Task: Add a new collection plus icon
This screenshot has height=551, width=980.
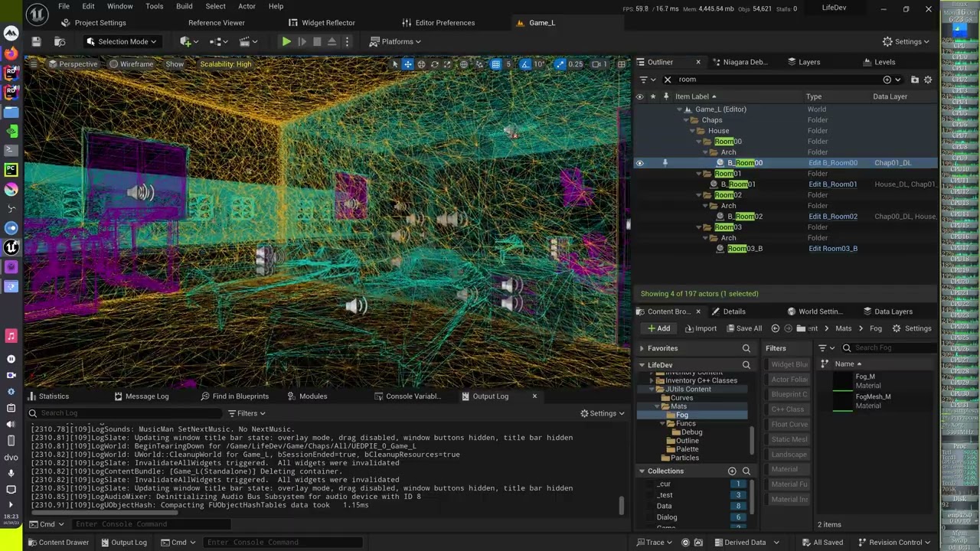Action: point(732,471)
